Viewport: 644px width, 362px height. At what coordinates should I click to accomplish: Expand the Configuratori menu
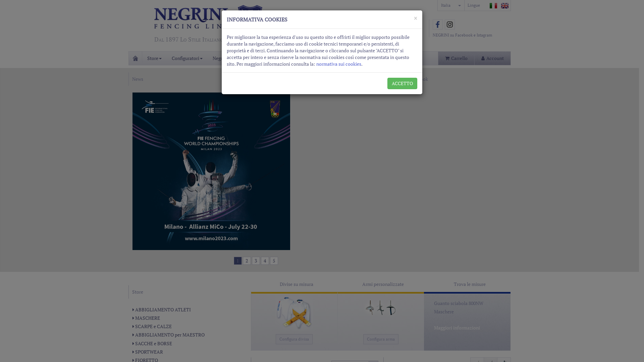[187, 58]
